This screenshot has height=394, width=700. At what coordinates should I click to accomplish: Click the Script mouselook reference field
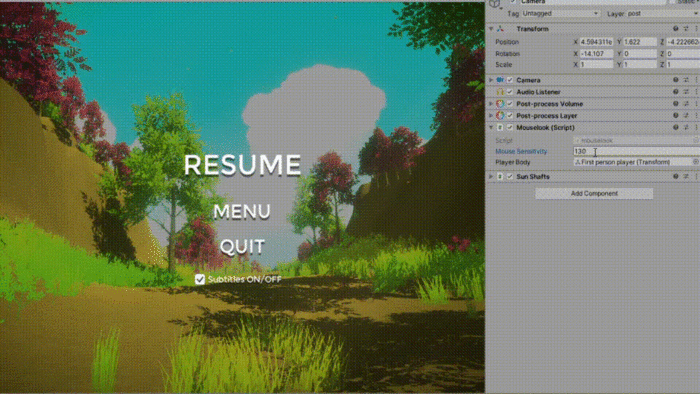point(636,141)
